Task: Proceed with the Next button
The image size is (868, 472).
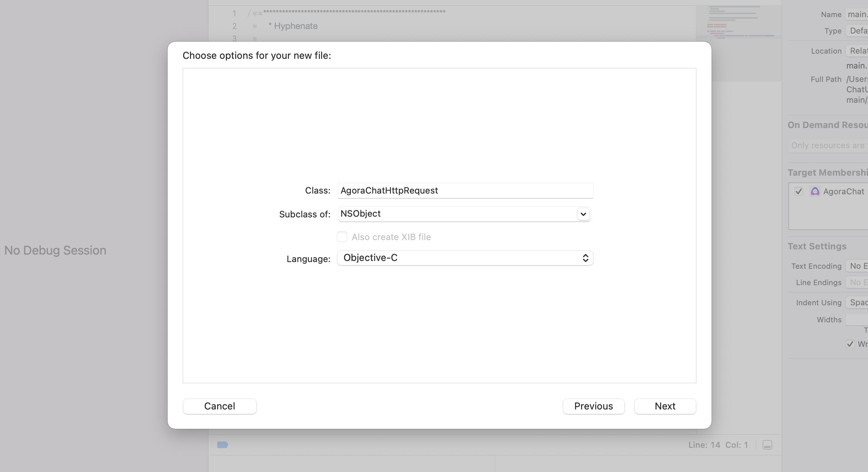Action: pyautogui.click(x=665, y=406)
